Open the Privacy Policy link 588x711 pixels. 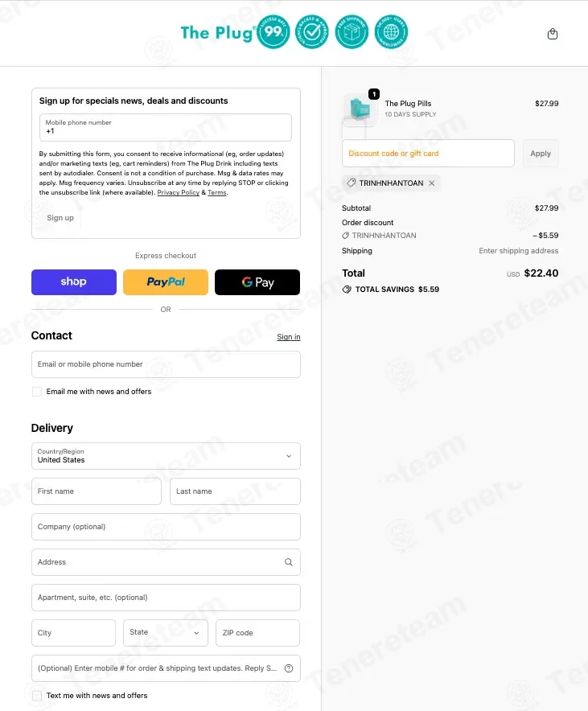coord(178,193)
